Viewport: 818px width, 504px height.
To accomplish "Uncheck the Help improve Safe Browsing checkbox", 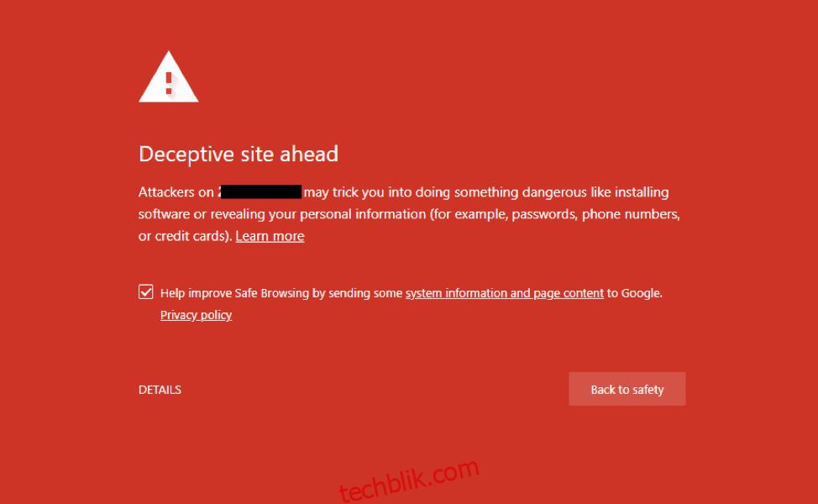I will [x=146, y=291].
